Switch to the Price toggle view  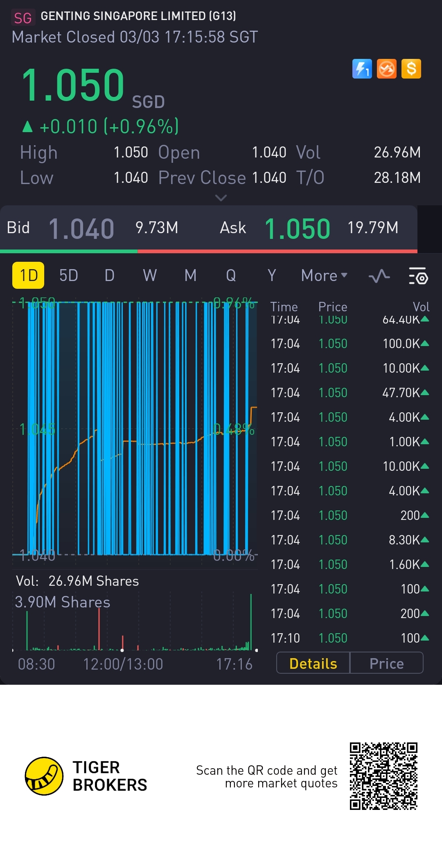point(386,663)
